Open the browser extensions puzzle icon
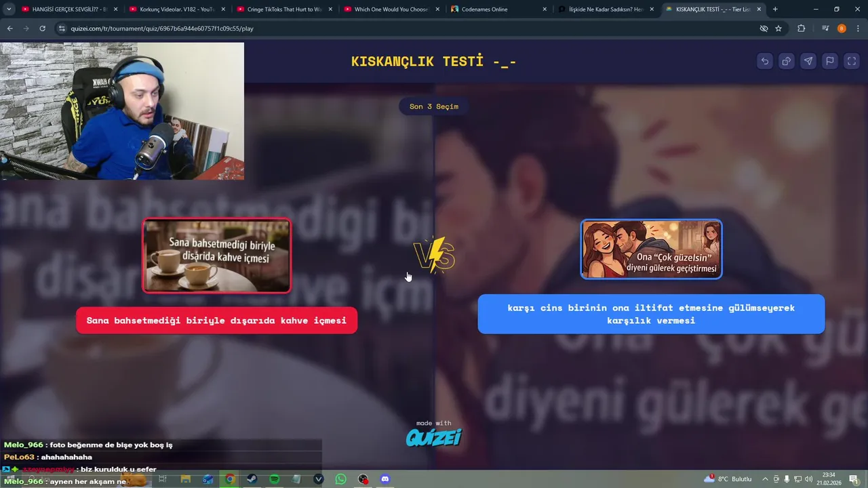 [802, 28]
